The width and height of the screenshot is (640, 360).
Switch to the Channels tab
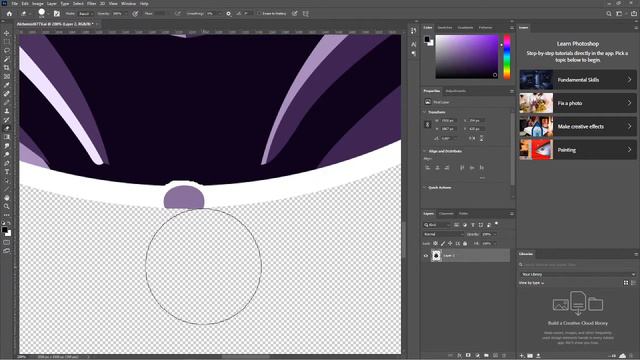[446, 213]
